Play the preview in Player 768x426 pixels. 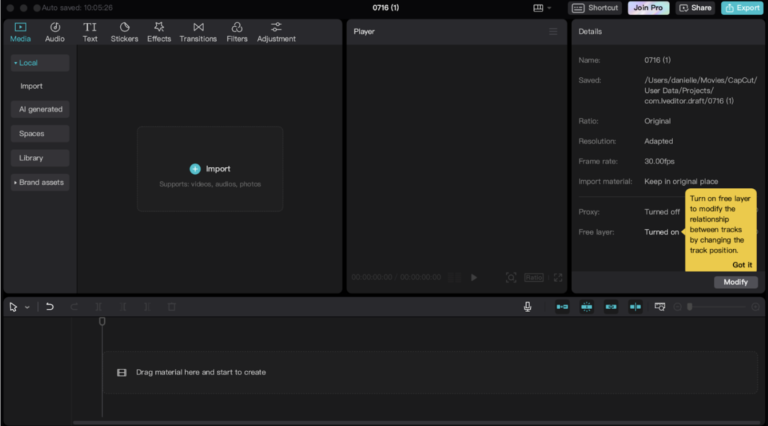(x=474, y=278)
